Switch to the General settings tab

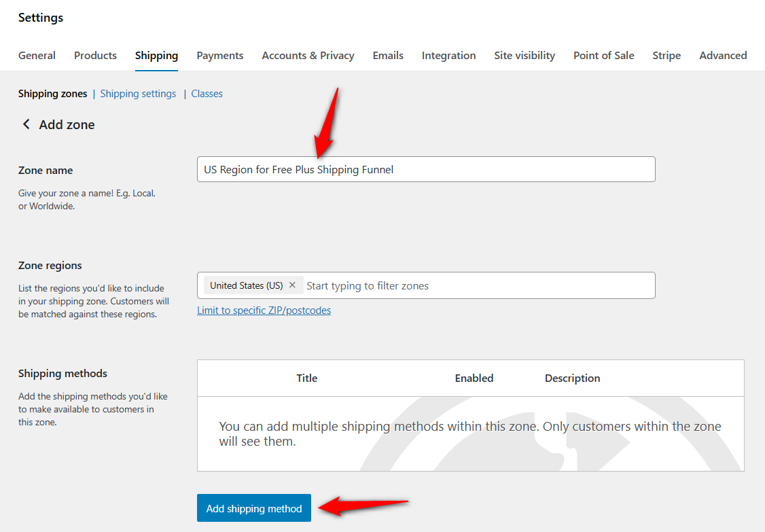(x=37, y=56)
